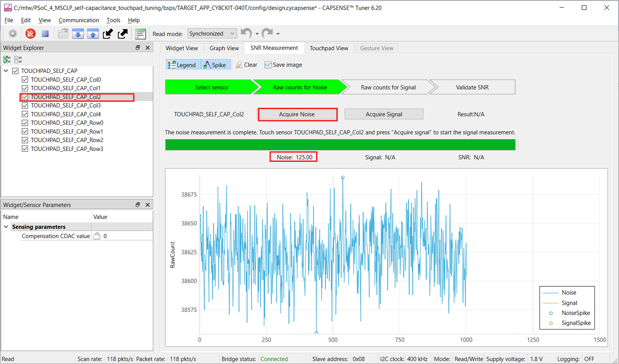Viewport: 619px width, 364px height.
Task: Open the Redo history dropdown arrow
Action: (278, 34)
